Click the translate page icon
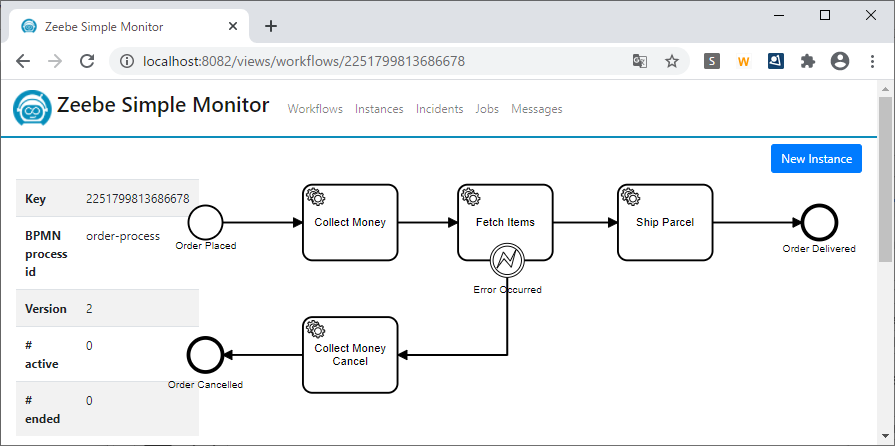Viewport: 895px width, 446px height. point(640,61)
